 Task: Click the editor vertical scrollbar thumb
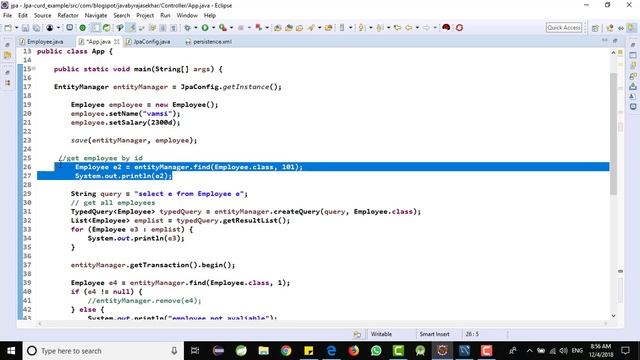tap(613, 133)
